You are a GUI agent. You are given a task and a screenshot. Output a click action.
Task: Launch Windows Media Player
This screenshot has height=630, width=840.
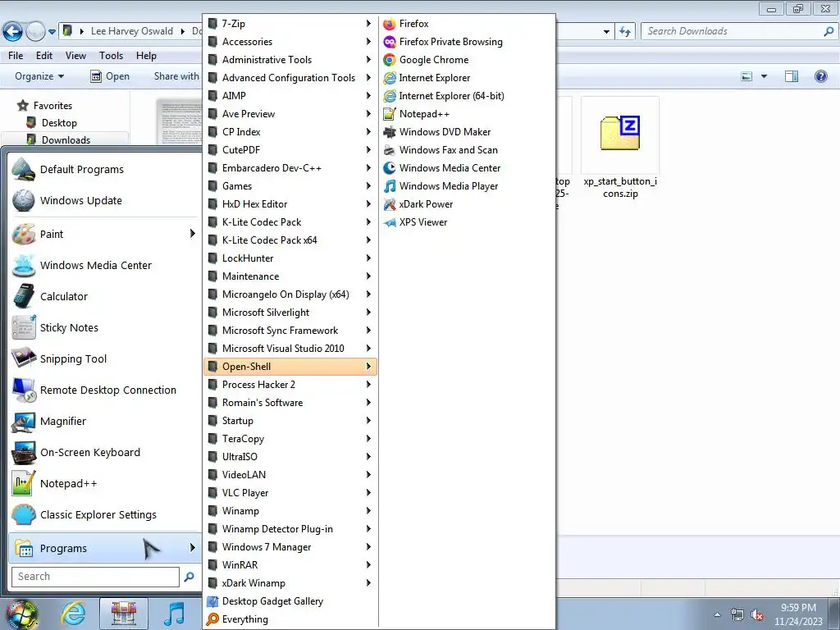point(441,186)
